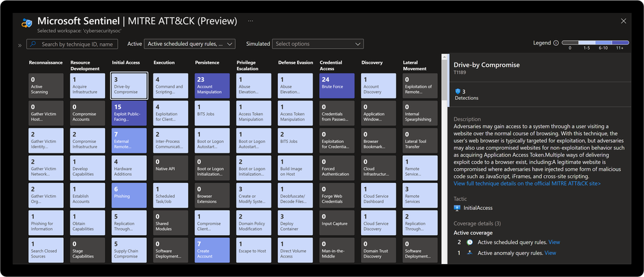Select the Stage Capabilities tile

pyautogui.click(x=88, y=250)
